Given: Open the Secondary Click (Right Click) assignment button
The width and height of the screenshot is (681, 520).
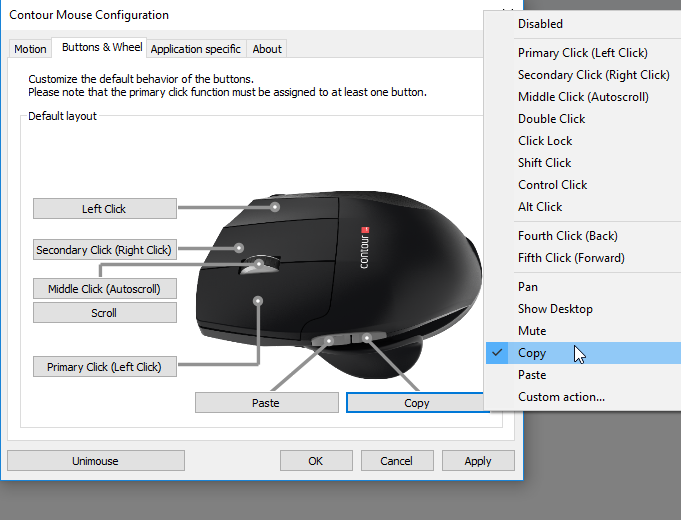Looking at the screenshot, I should (x=105, y=250).
